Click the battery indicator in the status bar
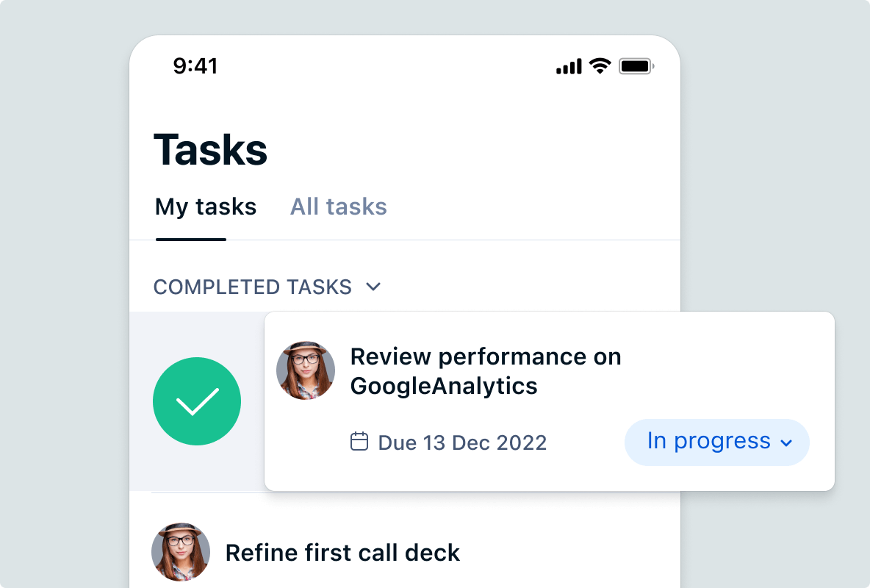This screenshot has height=588, width=870. (x=635, y=65)
